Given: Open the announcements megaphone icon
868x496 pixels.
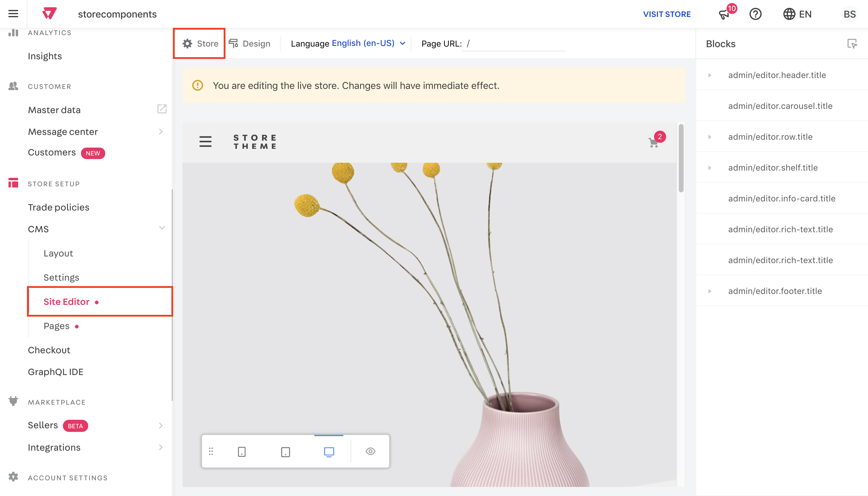Looking at the screenshot, I should (x=724, y=15).
